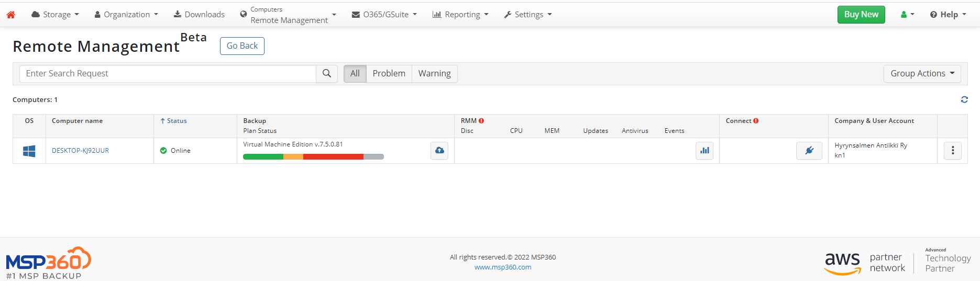Click the backup plan status bar

click(313, 156)
